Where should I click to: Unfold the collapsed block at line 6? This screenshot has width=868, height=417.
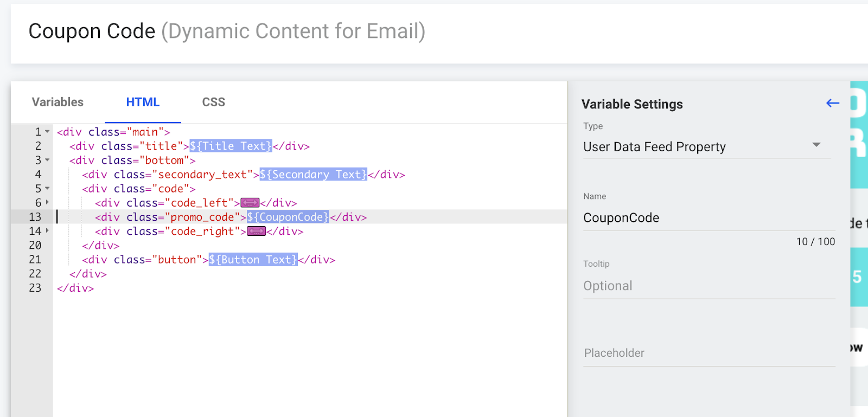click(x=48, y=202)
